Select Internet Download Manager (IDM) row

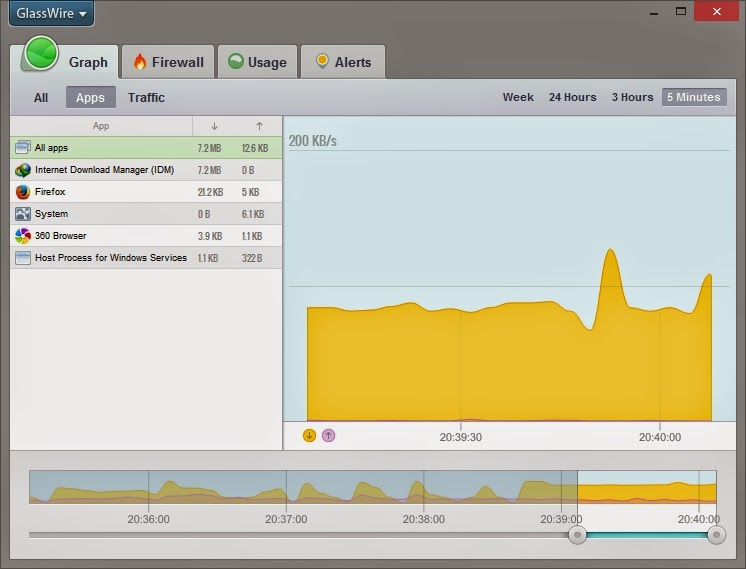point(146,170)
